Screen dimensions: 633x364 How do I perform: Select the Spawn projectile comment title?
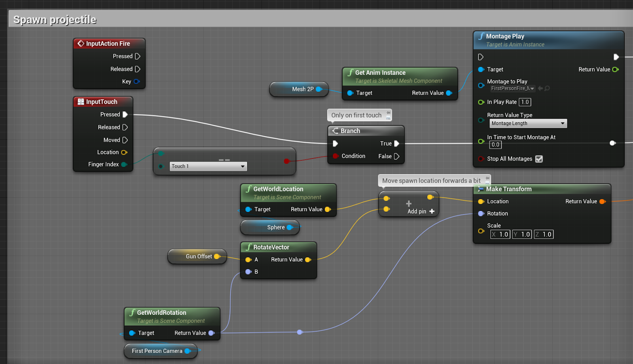point(55,20)
